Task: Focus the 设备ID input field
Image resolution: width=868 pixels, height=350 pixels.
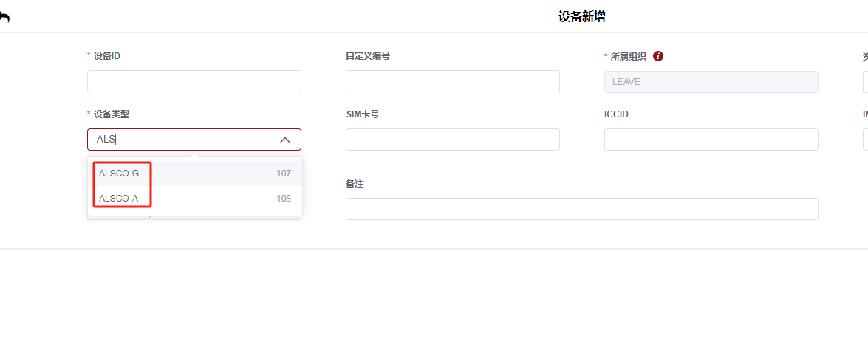Action: pos(194,81)
